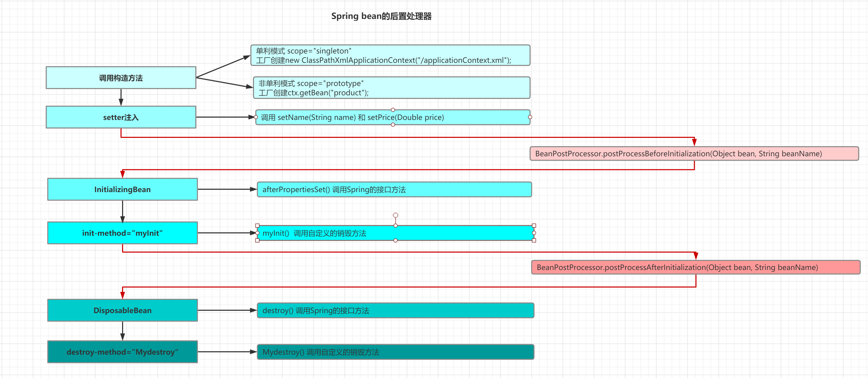Viewport: 868px width, 378px height.
Task: Click the top-right resize handle of myInit() box
Action: click(x=534, y=226)
